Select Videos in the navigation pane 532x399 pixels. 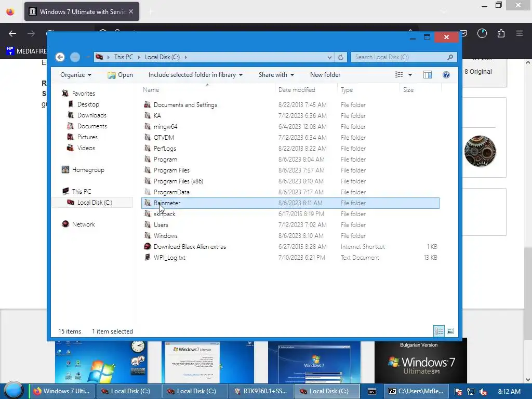pos(86,148)
